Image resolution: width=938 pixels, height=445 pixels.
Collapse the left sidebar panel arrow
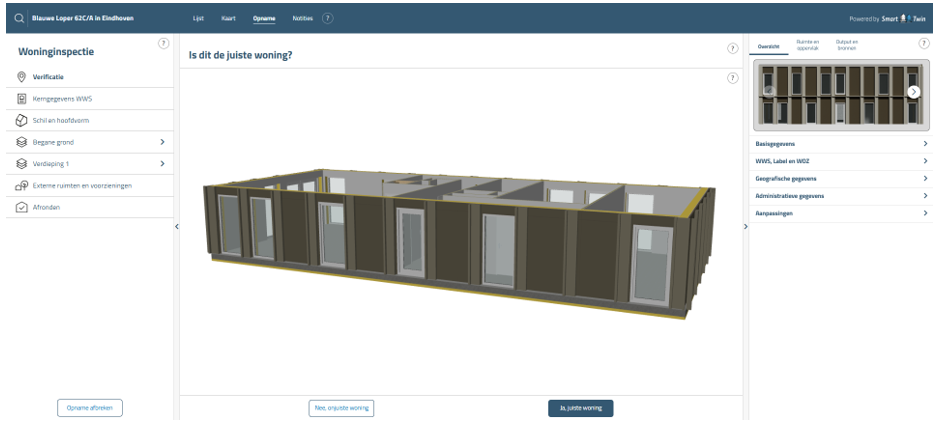click(x=177, y=226)
